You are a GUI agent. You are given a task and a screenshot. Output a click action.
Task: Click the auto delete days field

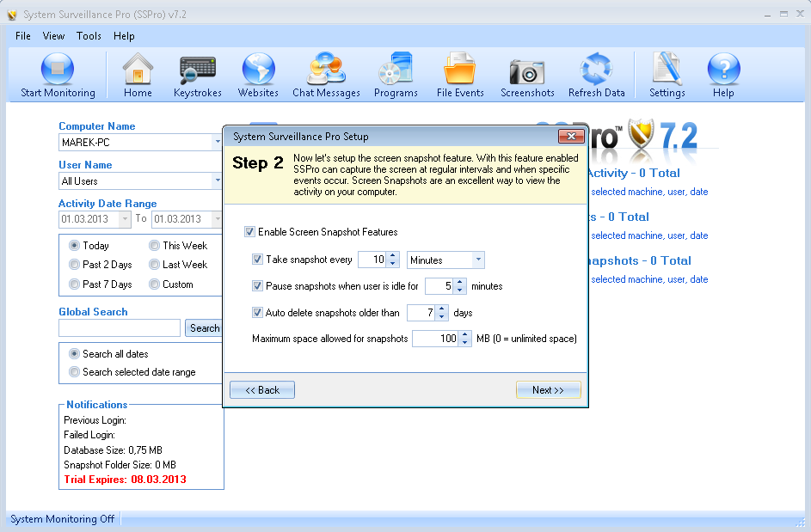[421, 313]
